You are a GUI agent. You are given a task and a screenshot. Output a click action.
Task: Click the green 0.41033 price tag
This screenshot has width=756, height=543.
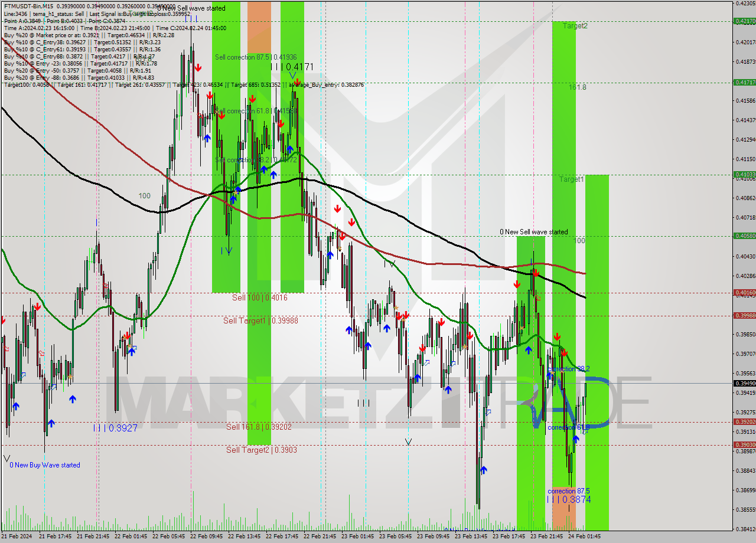pos(744,175)
